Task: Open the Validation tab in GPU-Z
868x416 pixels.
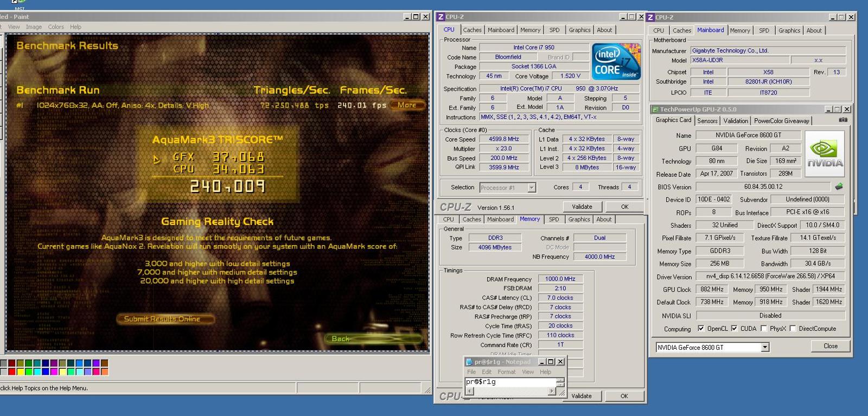Action: click(736, 120)
